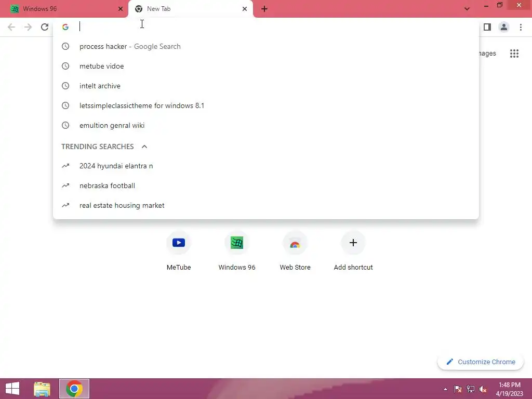Image resolution: width=532 pixels, height=399 pixels.
Task: Select 'letssimpleclassictheme for windows 8.1' suggestion
Action: click(x=265, y=105)
